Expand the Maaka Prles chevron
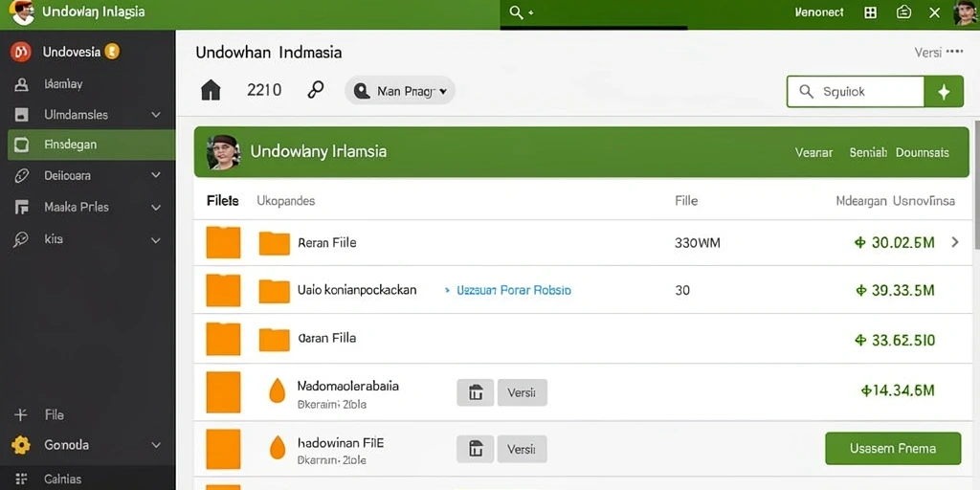Image resolution: width=980 pixels, height=490 pixels. [x=156, y=207]
